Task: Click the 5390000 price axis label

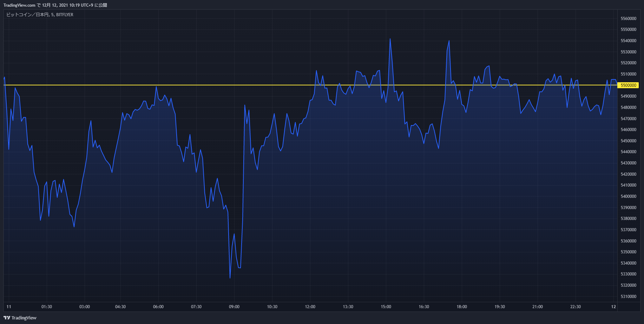Action: click(x=629, y=208)
